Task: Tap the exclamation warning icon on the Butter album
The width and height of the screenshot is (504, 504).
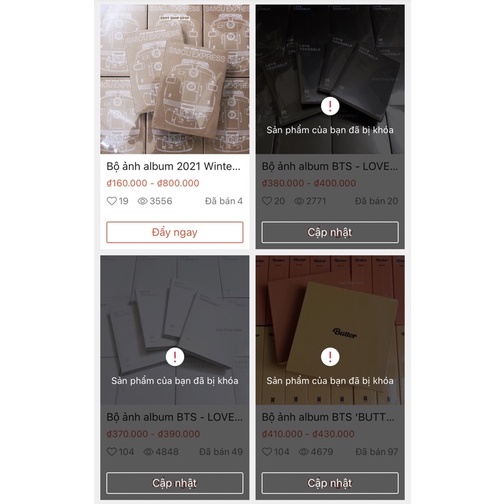Action: [x=330, y=357]
